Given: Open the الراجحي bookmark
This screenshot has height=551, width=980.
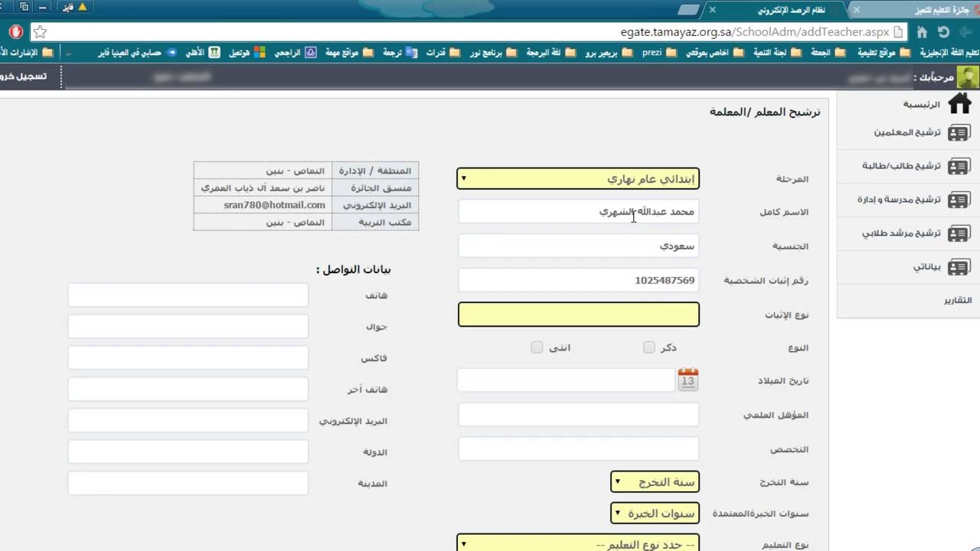Looking at the screenshot, I should 296,53.
